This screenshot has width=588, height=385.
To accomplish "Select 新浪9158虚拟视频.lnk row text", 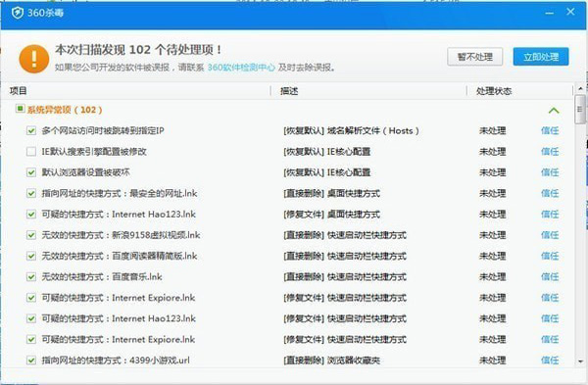I will click(x=121, y=235).
